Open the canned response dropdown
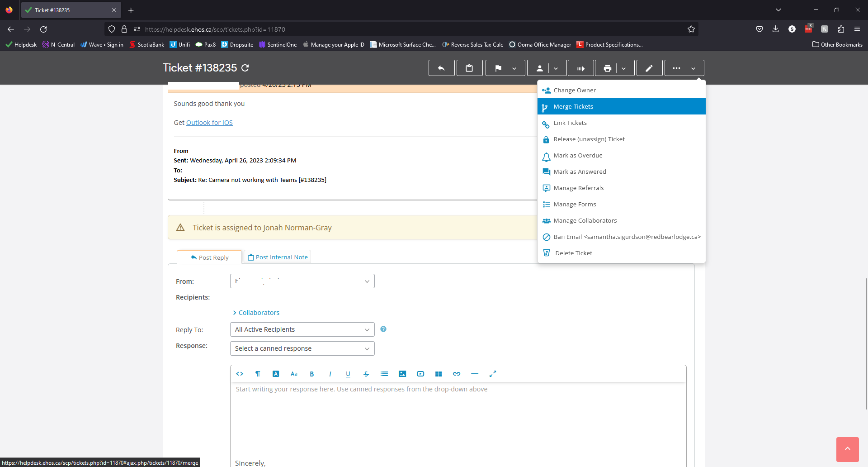 [302, 348]
